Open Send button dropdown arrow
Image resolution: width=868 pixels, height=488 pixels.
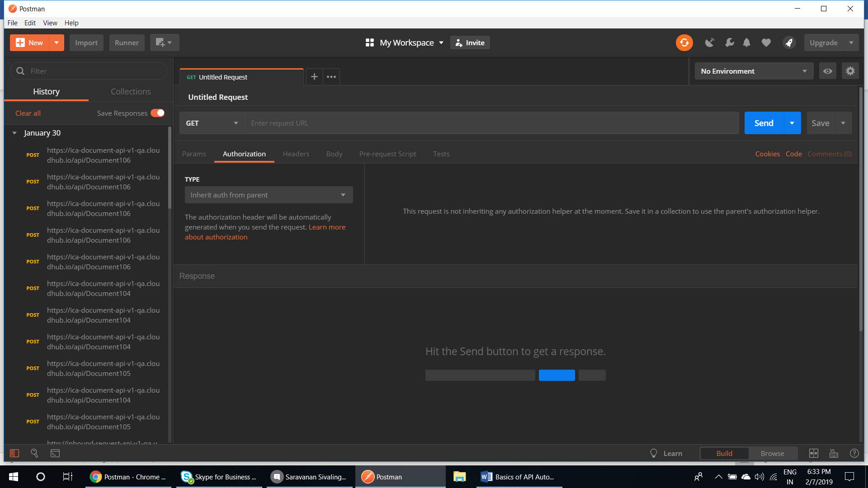click(x=792, y=123)
